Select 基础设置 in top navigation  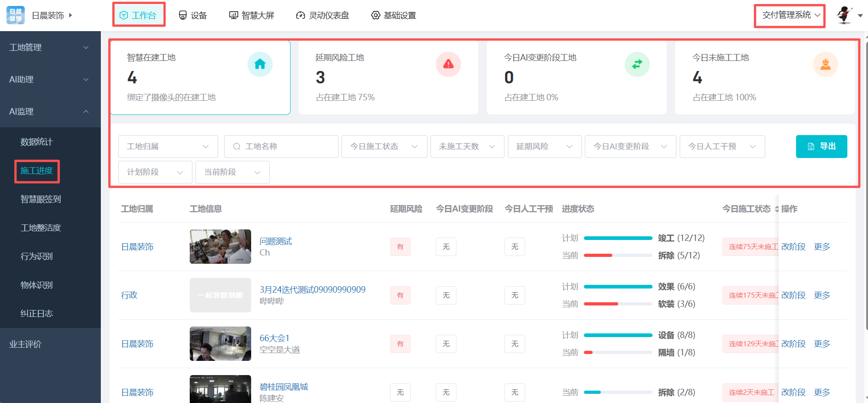(x=394, y=16)
